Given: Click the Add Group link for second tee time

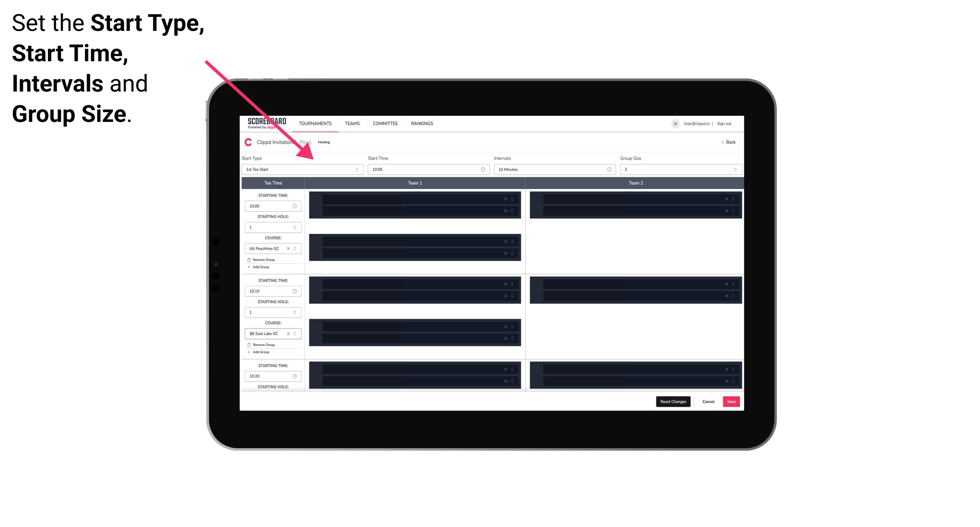Looking at the screenshot, I should [260, 352].
